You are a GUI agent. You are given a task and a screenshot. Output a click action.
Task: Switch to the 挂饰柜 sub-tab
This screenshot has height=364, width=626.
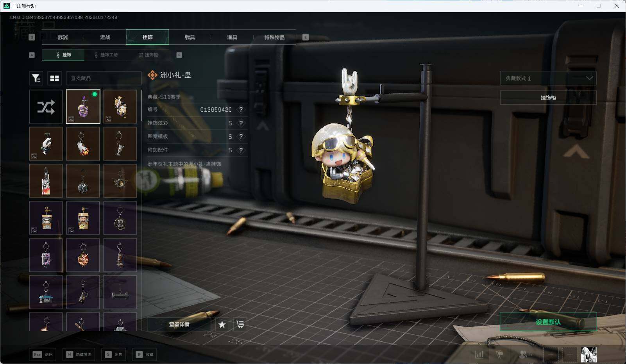click(148, 55)
